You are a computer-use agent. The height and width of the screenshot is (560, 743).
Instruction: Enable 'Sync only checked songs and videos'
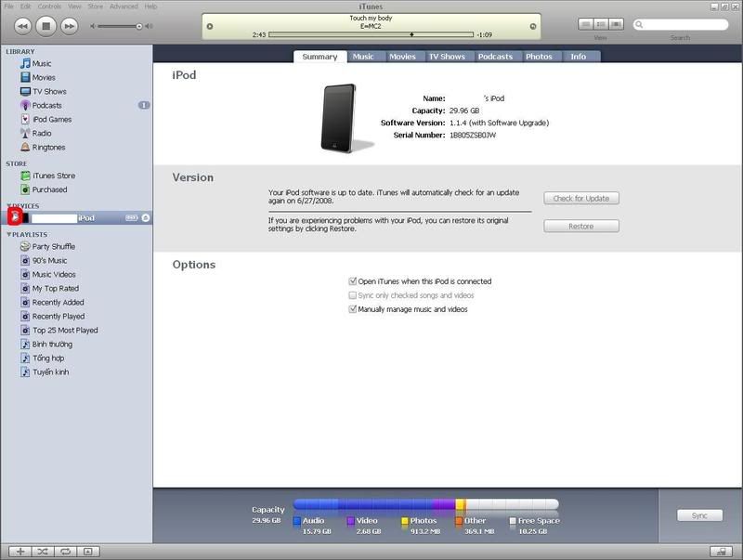click(351, 295)
